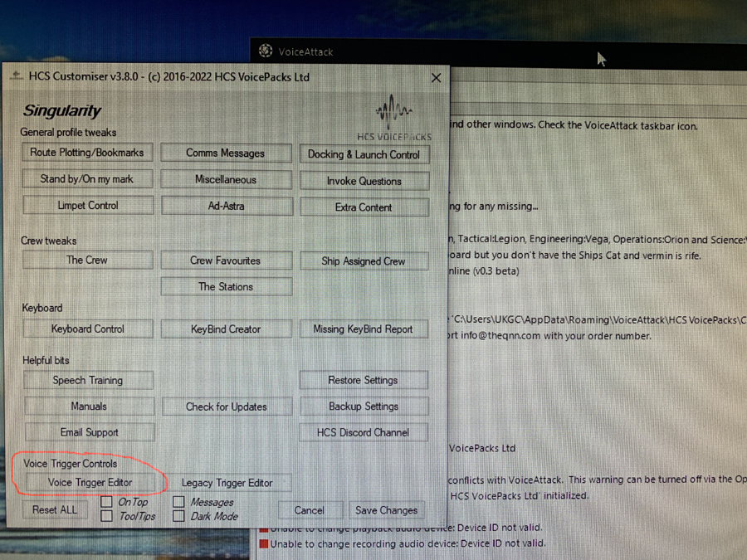The width and height of the screenshot is (747, 560).
Task: Click Backup Settings
Action: click(364, 407)
